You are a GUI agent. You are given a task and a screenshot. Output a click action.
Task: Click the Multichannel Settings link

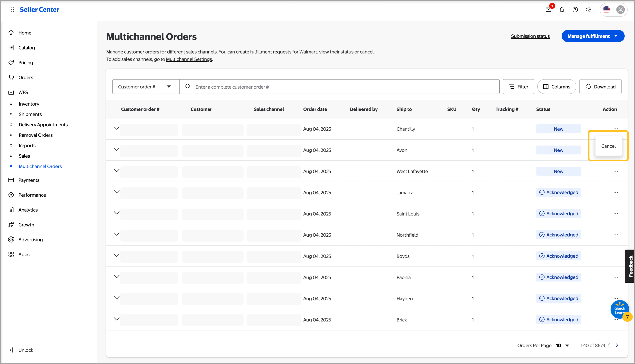click(189, 59)
